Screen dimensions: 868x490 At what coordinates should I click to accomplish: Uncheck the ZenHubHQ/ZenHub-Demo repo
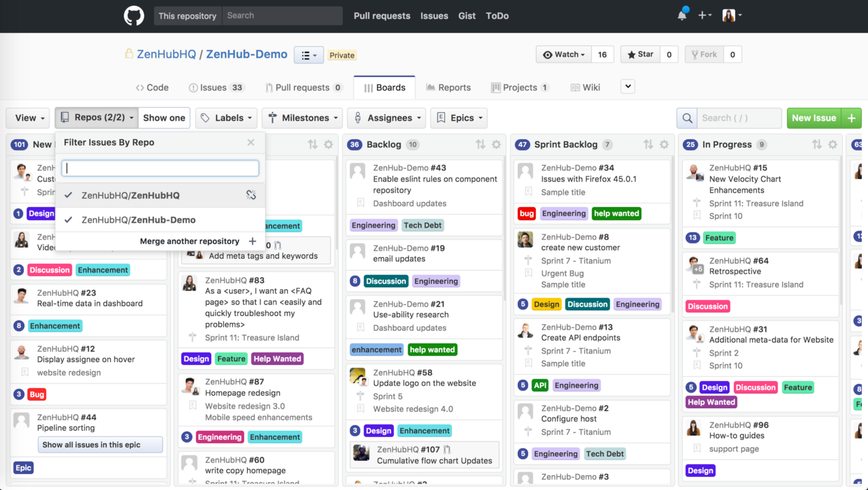coord(160,220)
